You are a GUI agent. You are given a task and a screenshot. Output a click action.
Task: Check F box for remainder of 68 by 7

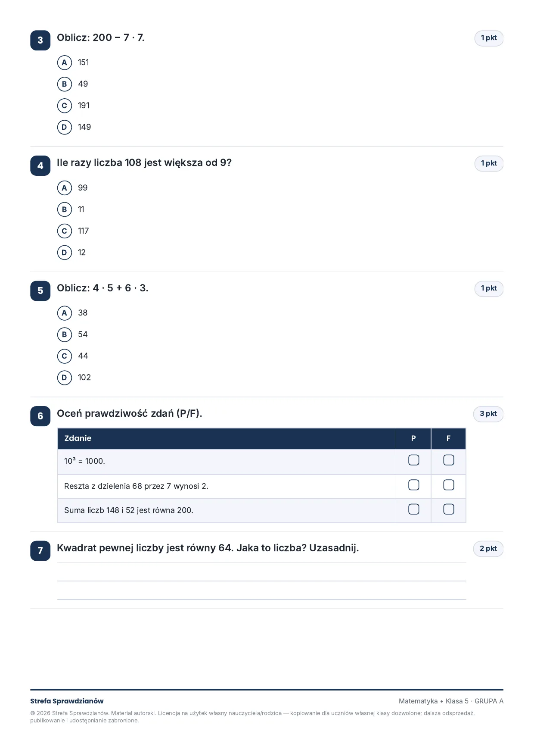click(448, 485)
